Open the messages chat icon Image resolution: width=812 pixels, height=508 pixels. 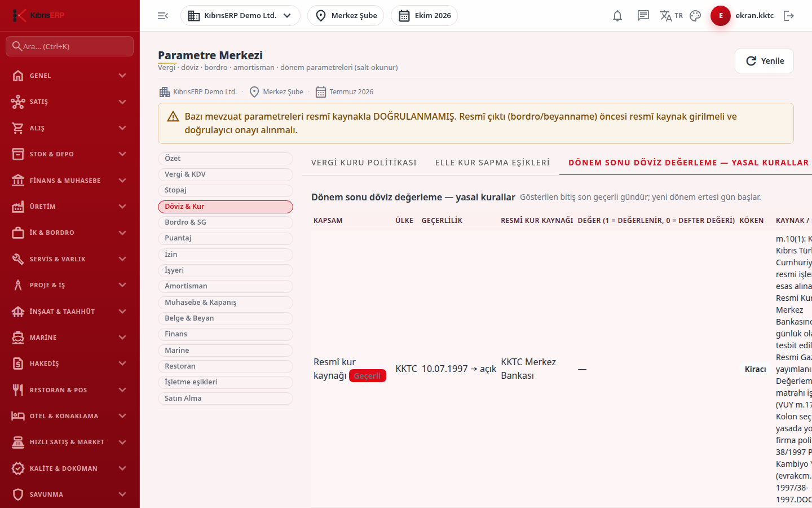(643, 16)
